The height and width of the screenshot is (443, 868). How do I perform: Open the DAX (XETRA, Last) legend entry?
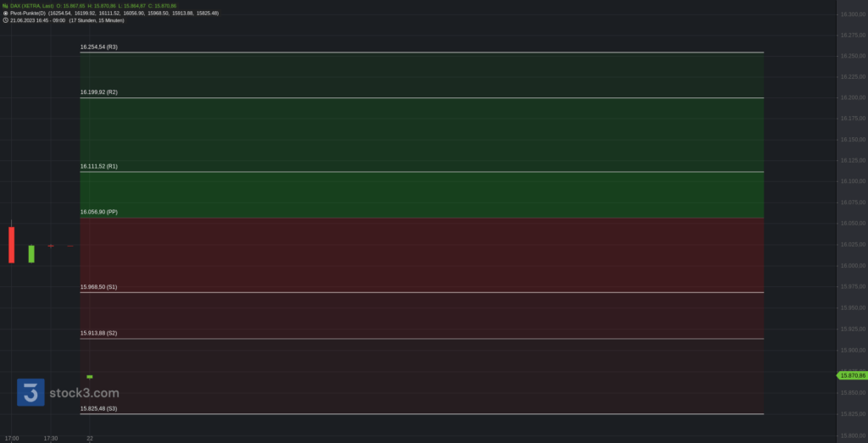click(32, 6)
